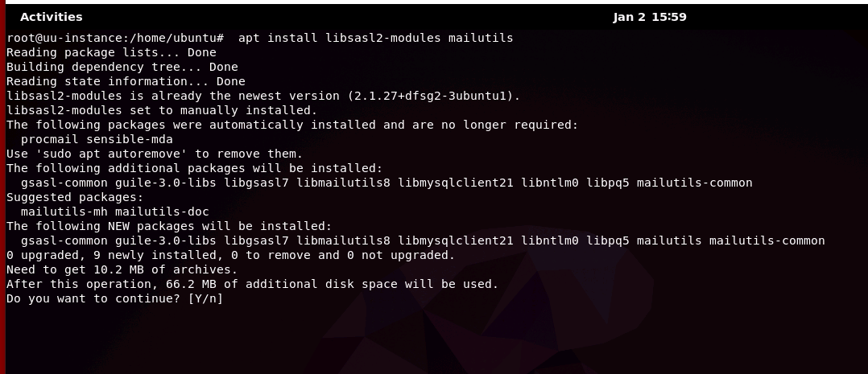Click the mailutils-doc suggested package
Screen dimensions: 868x374
(162, 212)
